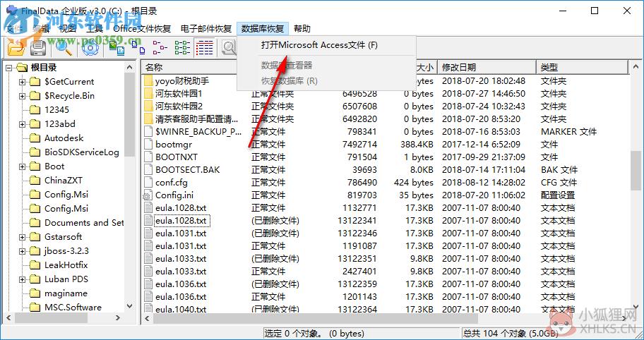Click the 2017-12-14 6:52:09 date cell
Screen dimensions: 644x340
click(481, 145)
